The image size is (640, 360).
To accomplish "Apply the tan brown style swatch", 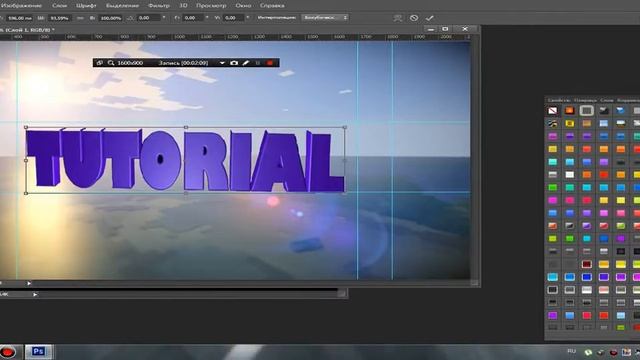I will pos(587,123).
